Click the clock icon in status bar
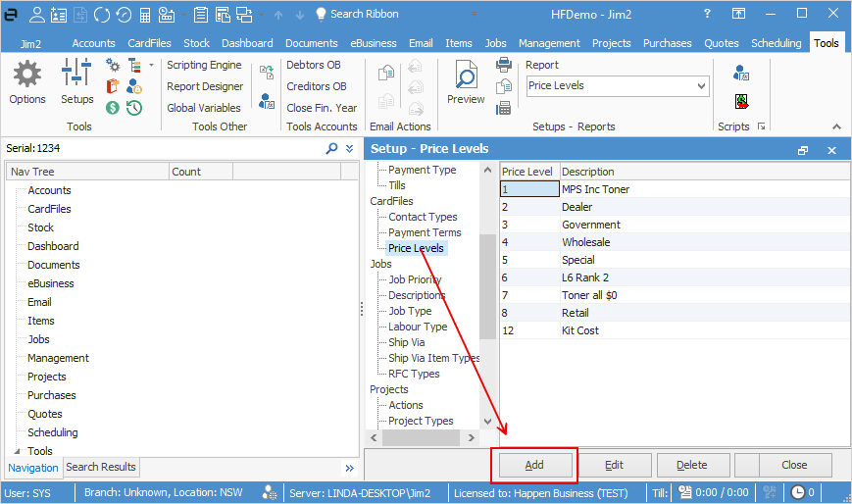 (x=798, y=492)
